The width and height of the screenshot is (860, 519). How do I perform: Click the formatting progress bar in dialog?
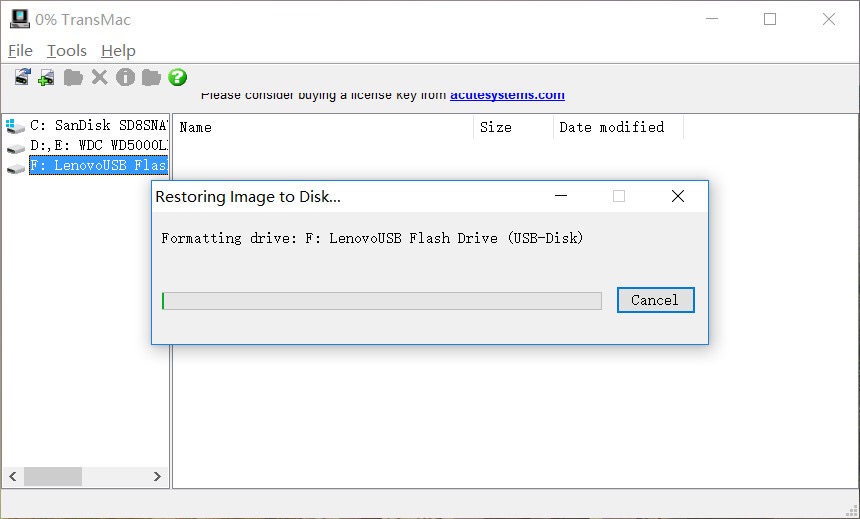point(381,301)
